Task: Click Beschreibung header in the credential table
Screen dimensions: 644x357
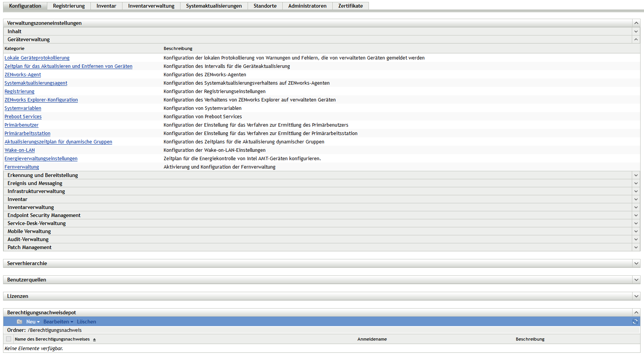Action: (x=530, y=339)
